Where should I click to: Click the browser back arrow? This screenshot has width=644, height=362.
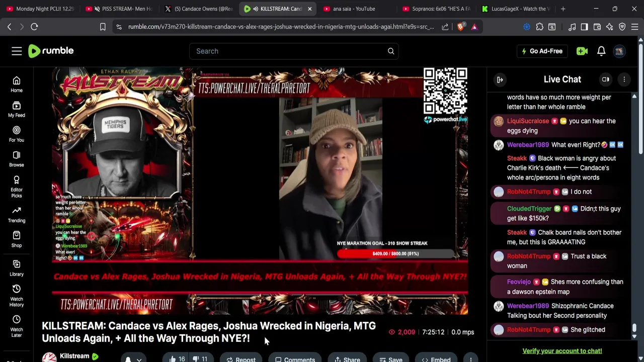point(10,27)
